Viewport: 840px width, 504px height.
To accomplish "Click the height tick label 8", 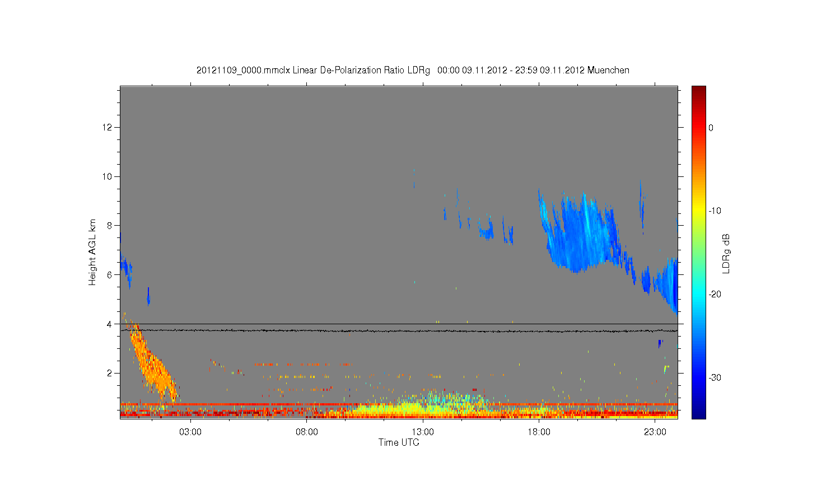I will pos(110,226).
